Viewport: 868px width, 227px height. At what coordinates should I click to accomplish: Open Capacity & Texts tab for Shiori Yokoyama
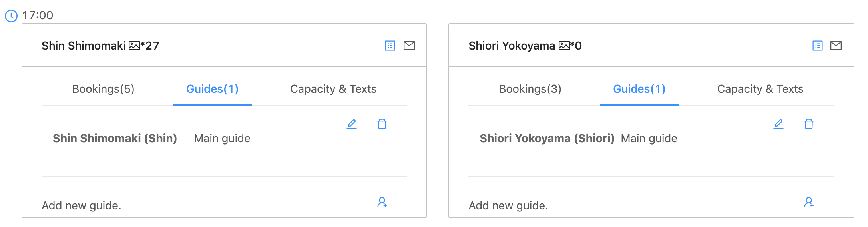760,89
